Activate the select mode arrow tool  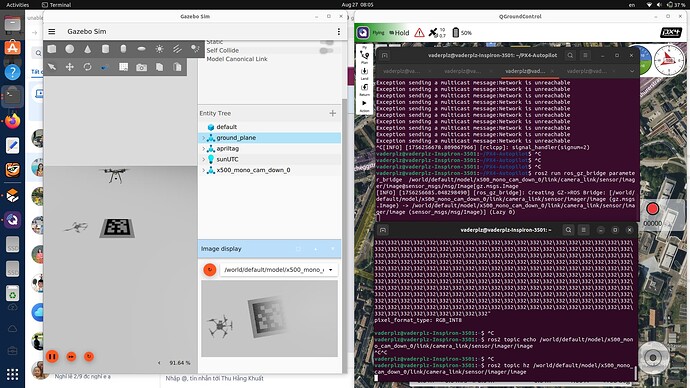coord(52,67)
